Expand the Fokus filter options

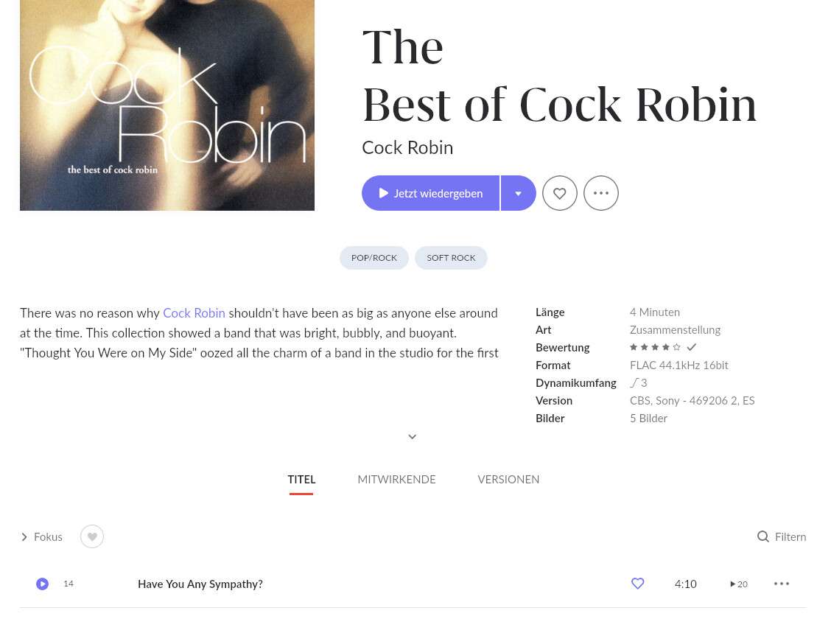41,537
